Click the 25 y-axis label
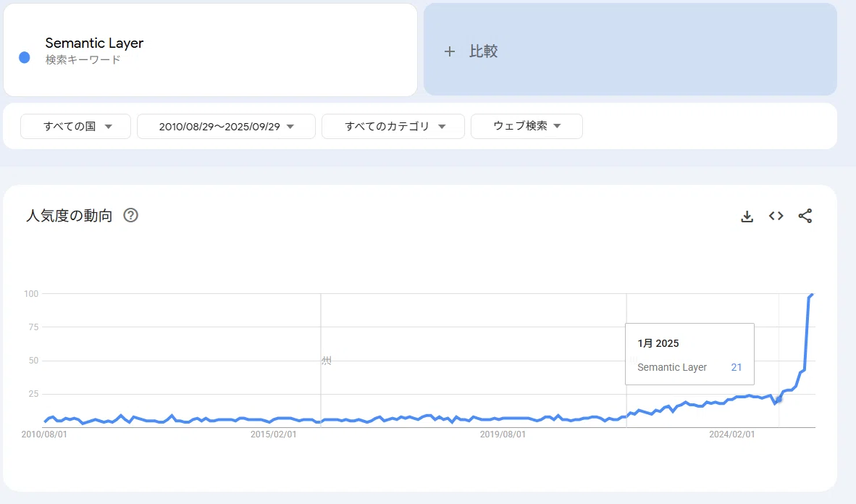The image size is (856, 504). 33,394
